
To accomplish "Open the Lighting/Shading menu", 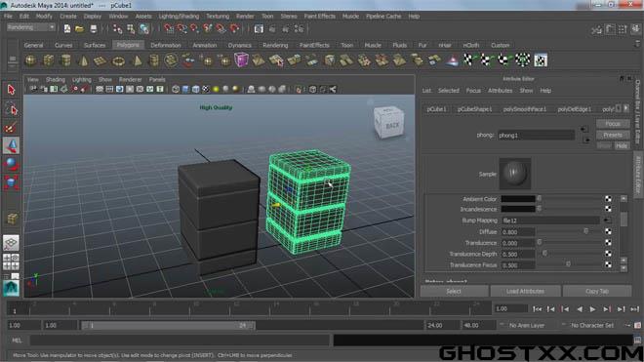I will (x=179, y=16).
